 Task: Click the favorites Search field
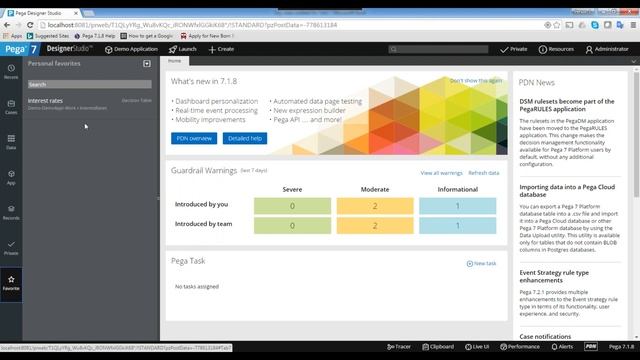pos(90,84)
